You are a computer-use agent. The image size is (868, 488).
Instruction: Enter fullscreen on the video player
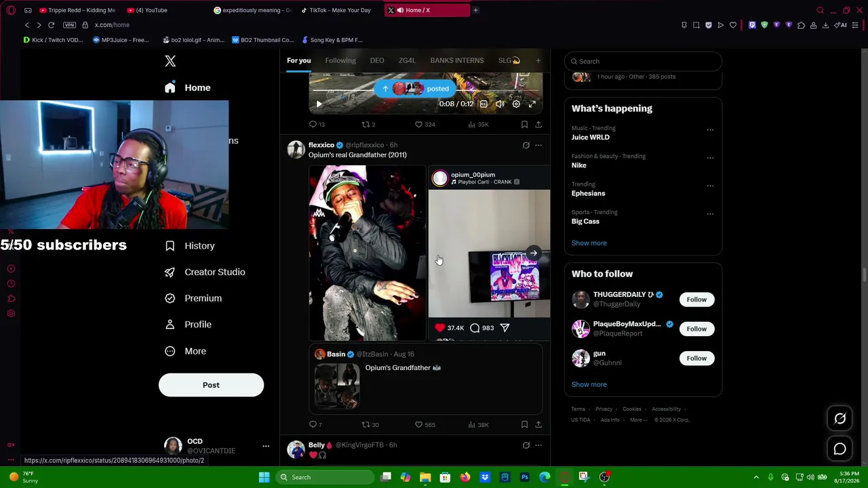tap(532, 104)
